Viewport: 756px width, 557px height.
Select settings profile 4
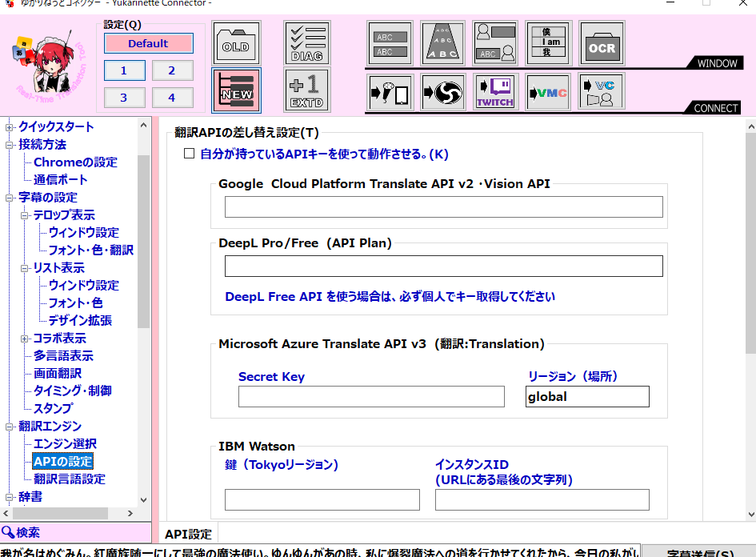(172, 98)
